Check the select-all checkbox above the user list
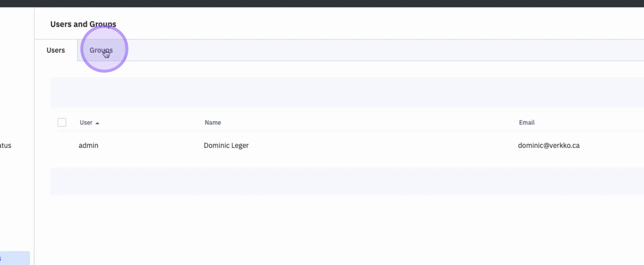 (62, 122)
